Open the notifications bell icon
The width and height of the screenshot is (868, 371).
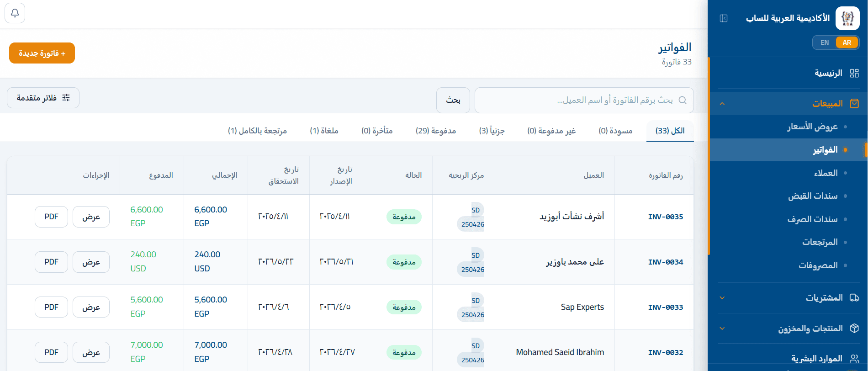click(x=15, y=13)
